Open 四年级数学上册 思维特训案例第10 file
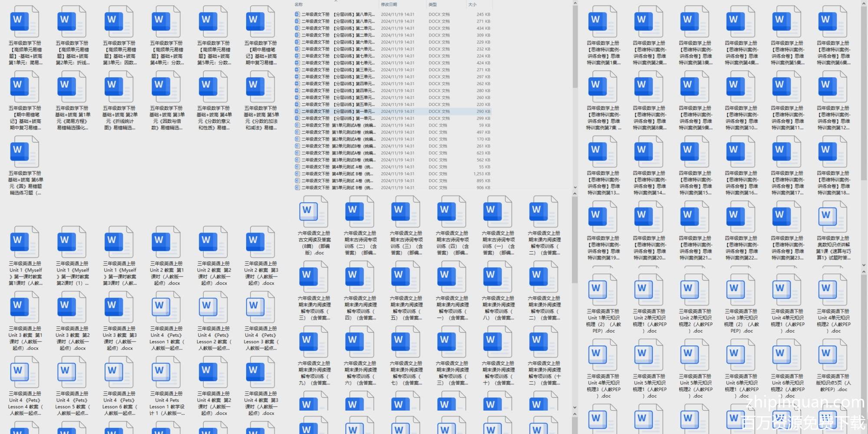This screenshot has height=434, width=868. (x=741, y=87)
